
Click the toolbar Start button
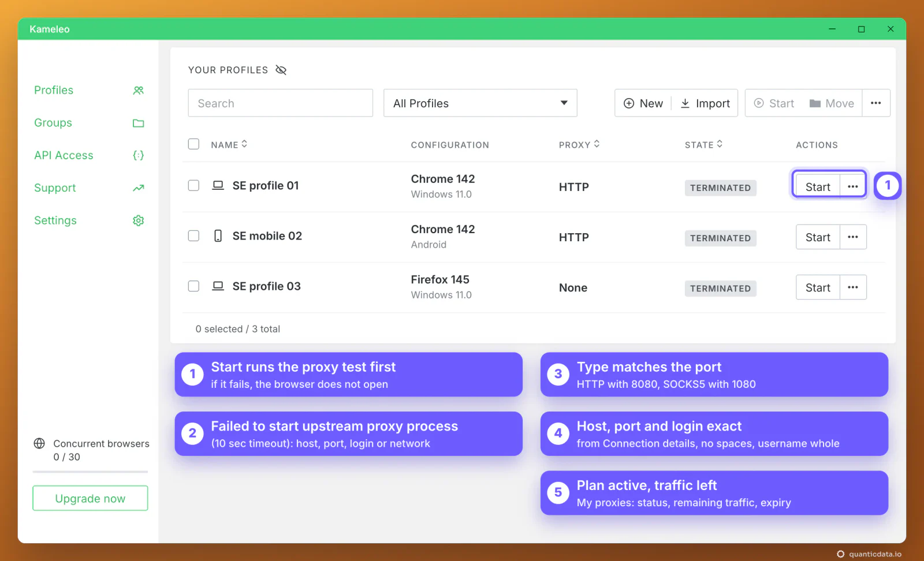774,103
